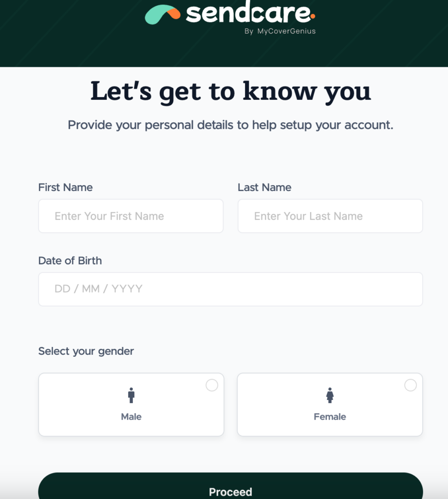Click the "Select your gender" label
The width and height of the screenshot is (448, 499).
pos(86,351)
